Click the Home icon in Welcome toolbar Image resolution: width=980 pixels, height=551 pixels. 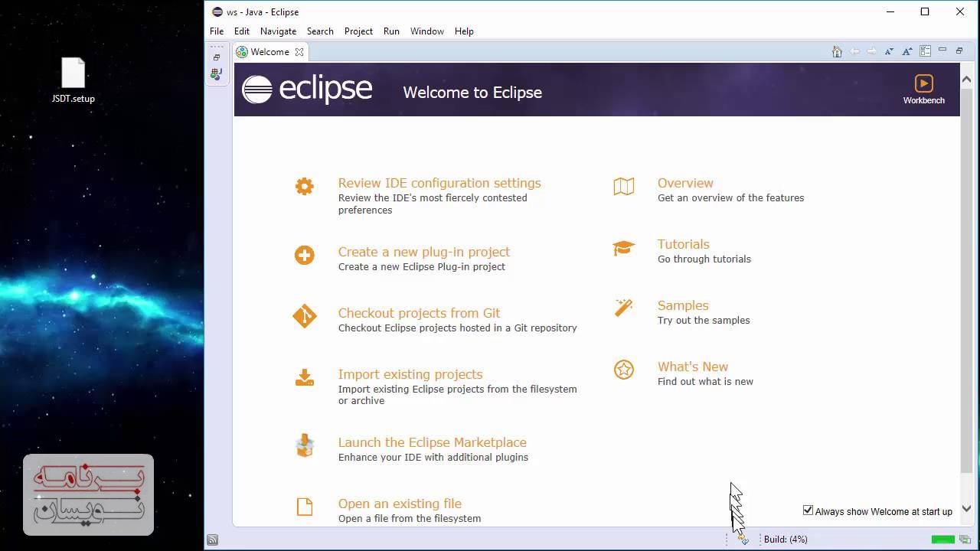pos(837,51)
